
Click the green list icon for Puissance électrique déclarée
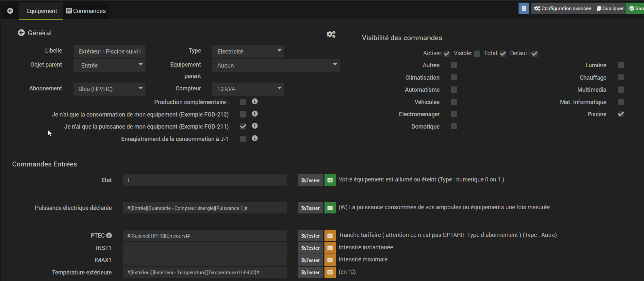click(330, 208)
